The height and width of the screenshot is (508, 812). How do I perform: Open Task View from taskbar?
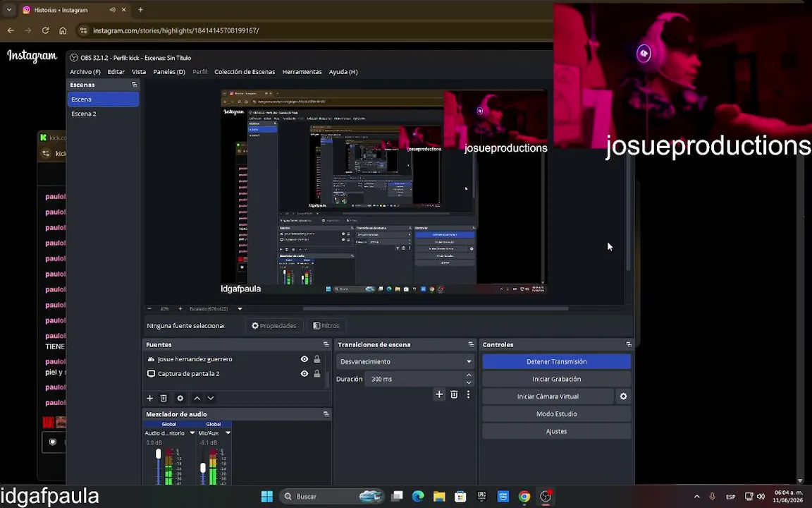coord(398,496)
